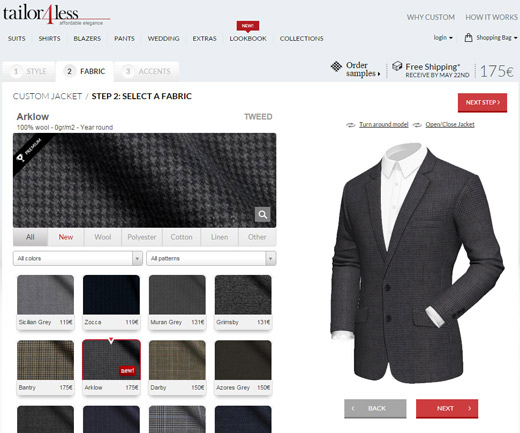Select the Grimsby fabric swatch
Screen dimensions: 520x433
(x=243, y=302)
